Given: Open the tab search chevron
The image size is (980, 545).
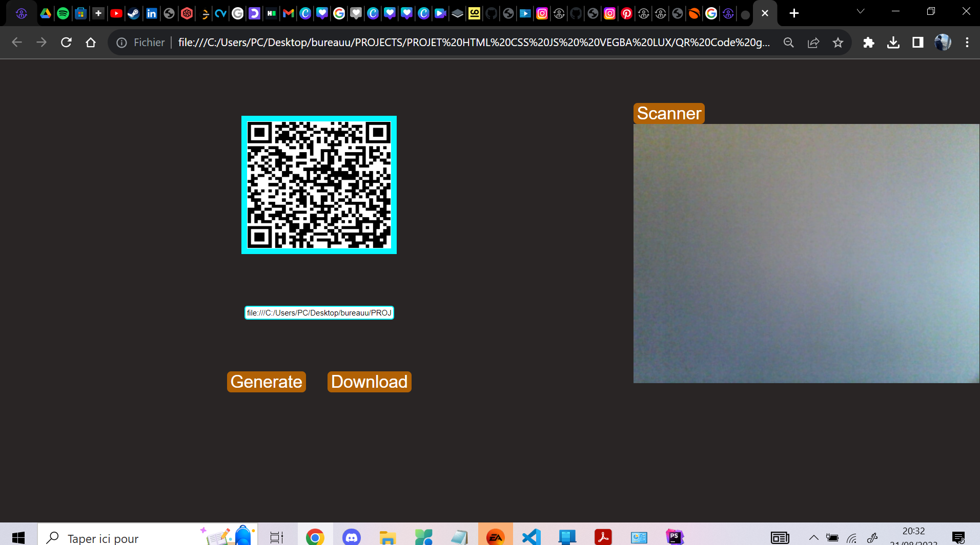Looking at the screenshot, I should (x=861, y=11).
